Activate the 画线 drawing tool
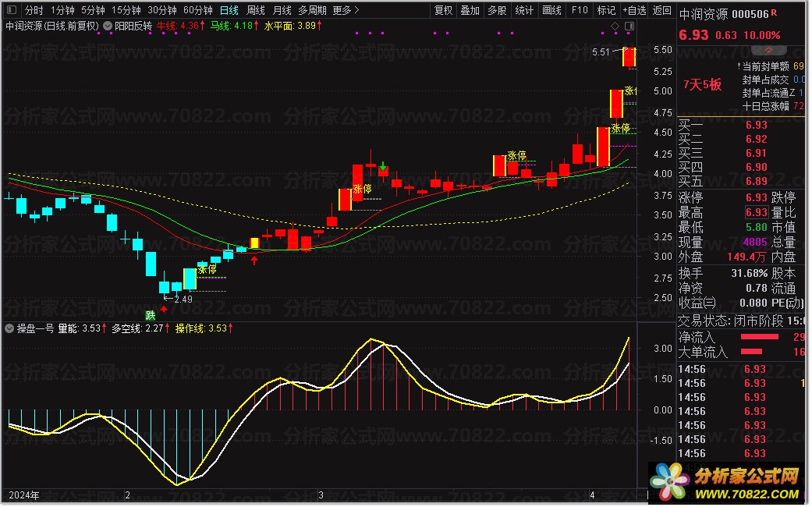This screenshot has width=812, height=507. 551,10
